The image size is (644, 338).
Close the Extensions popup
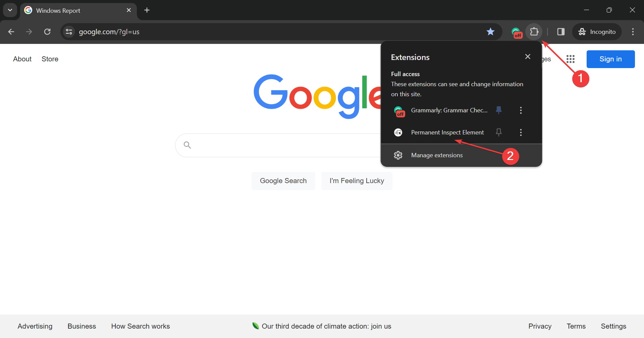click(x=528, y=57)
